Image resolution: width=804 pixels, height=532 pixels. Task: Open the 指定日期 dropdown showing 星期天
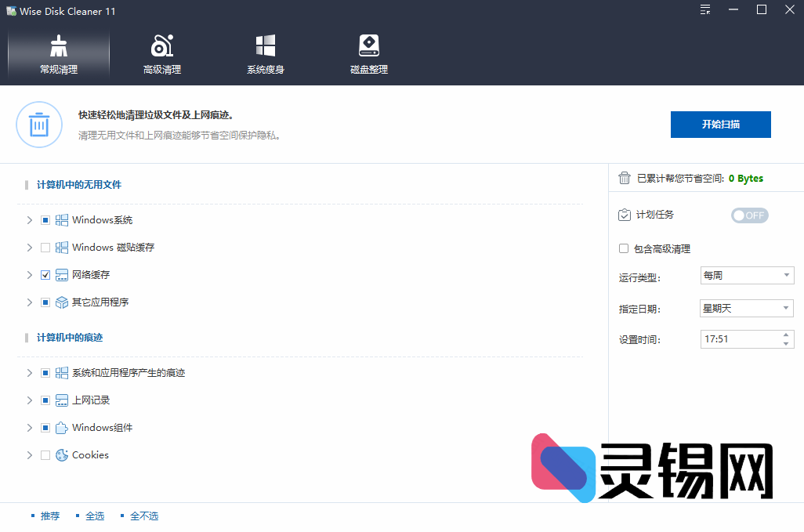747,308
